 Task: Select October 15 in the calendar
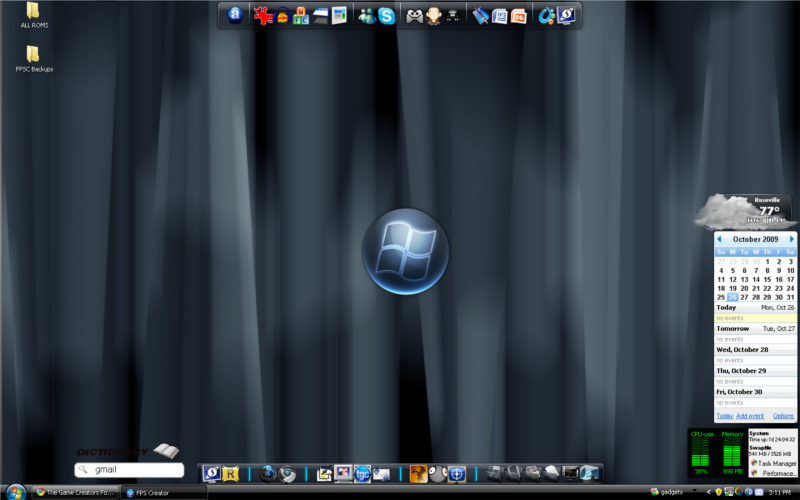[x=767, y=279]
